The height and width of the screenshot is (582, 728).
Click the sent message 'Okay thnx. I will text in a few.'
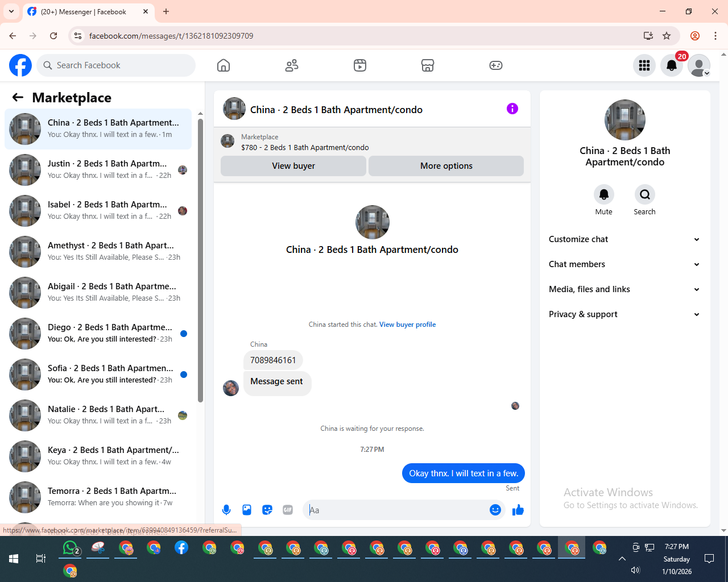[x=464, y=473]
